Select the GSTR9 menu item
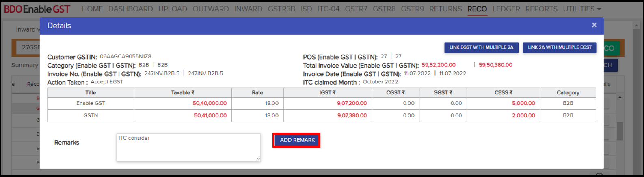 point(412,9)
